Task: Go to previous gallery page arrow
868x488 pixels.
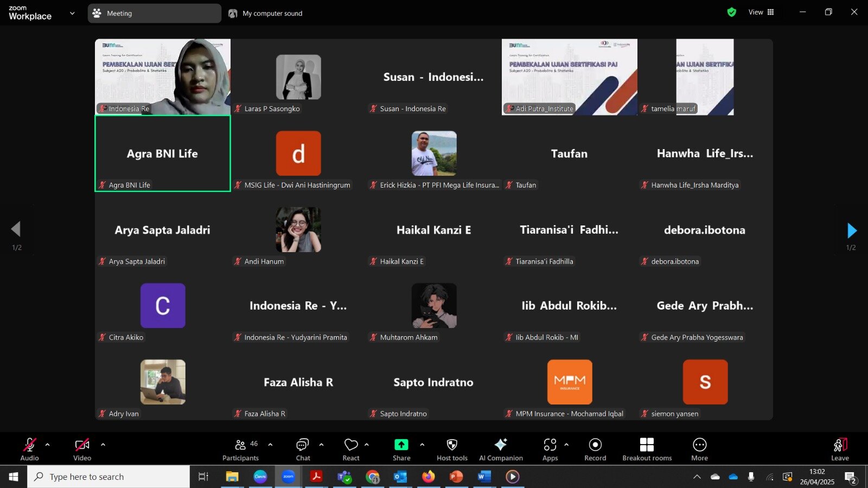Action: point(16,229)
